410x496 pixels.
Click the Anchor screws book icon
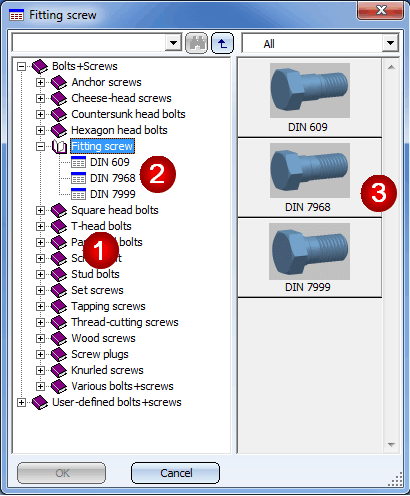coord(59,82)
